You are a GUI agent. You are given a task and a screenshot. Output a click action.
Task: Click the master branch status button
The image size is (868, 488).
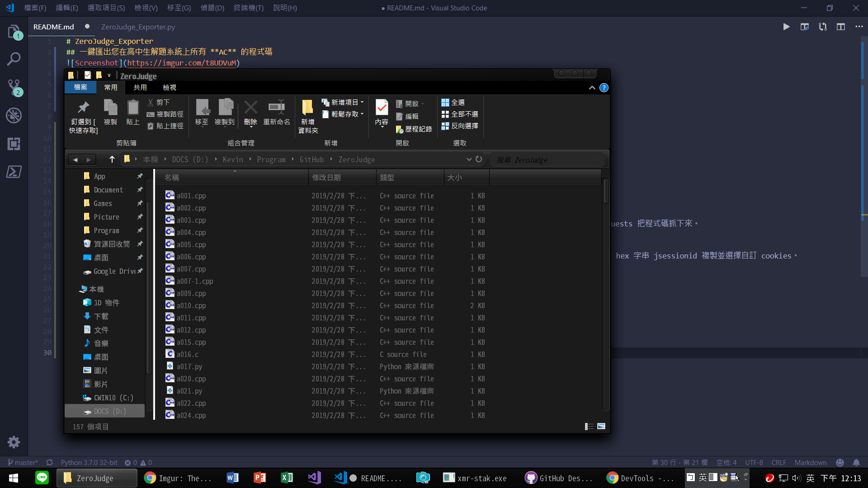coord(23,462)
